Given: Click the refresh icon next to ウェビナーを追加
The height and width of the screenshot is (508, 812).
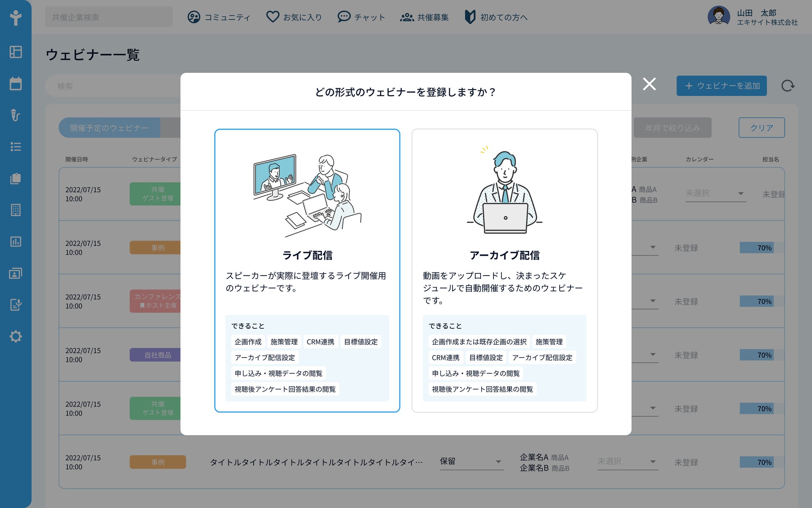Looking at the screenshot, I should point(787,86).
